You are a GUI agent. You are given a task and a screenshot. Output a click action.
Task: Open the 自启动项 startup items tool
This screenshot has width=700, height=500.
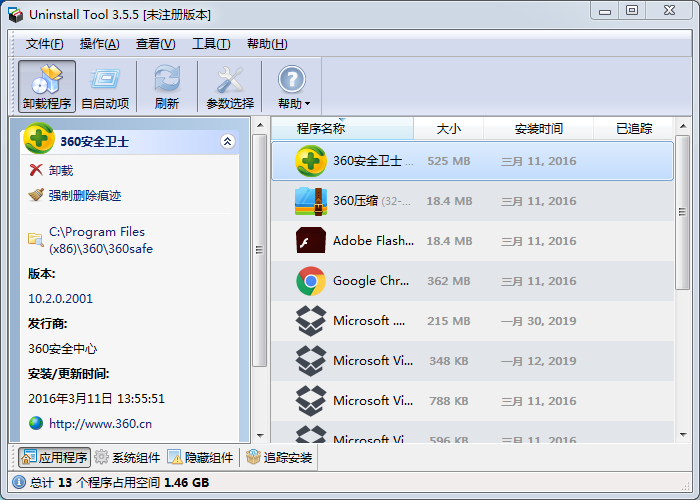click(x=105, y=86)
